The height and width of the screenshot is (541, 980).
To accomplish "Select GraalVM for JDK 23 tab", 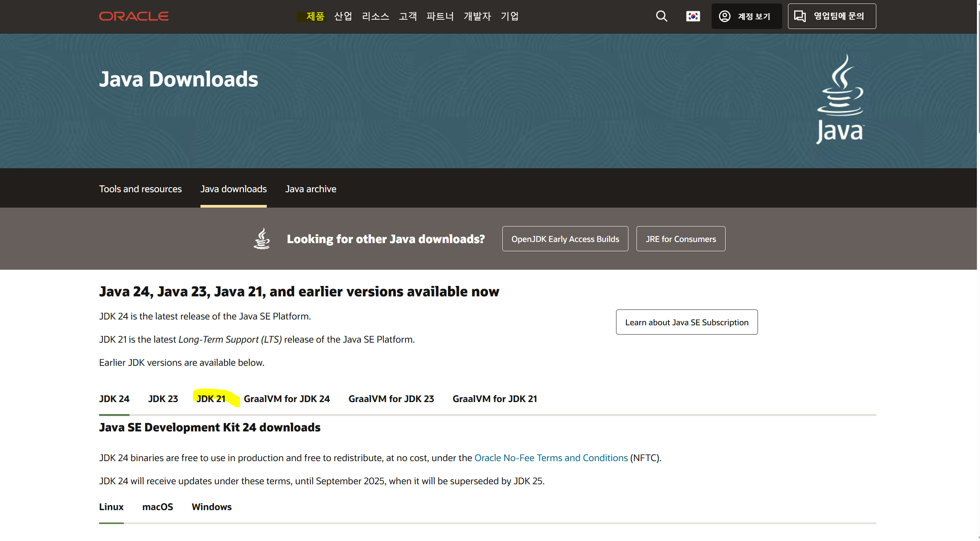I will point(391,399).
